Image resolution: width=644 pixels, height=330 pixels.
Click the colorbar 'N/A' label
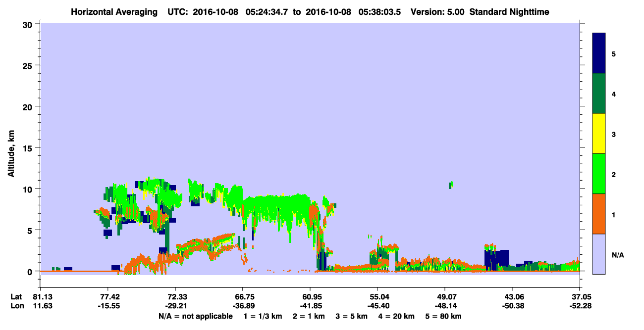click(617, 255)
